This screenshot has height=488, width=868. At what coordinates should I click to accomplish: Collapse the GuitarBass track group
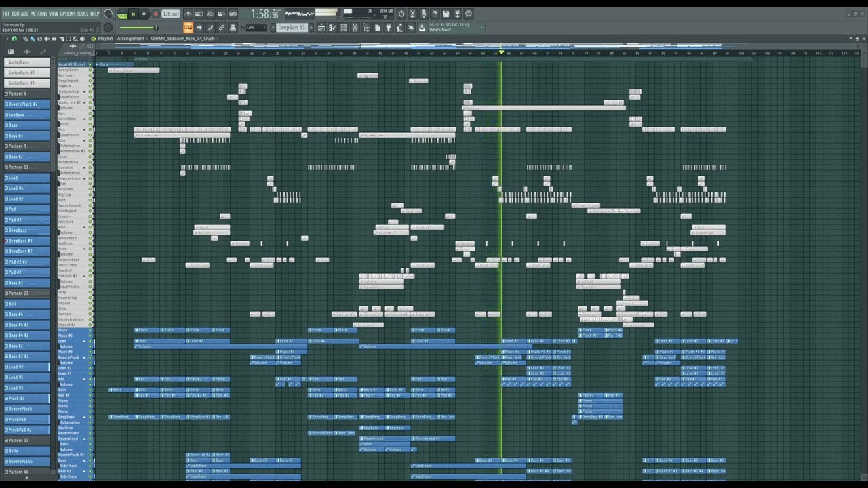85,119
